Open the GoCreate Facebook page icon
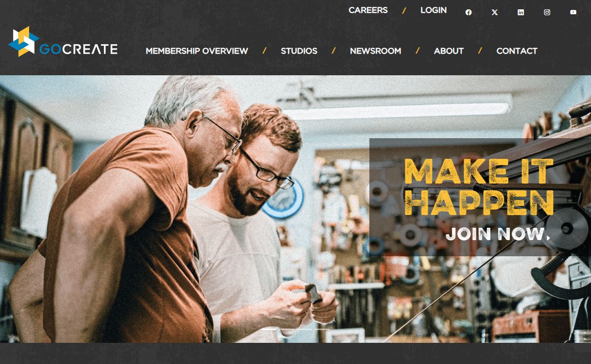This screenshot has width=591, height=364. (x=468, y=12)
